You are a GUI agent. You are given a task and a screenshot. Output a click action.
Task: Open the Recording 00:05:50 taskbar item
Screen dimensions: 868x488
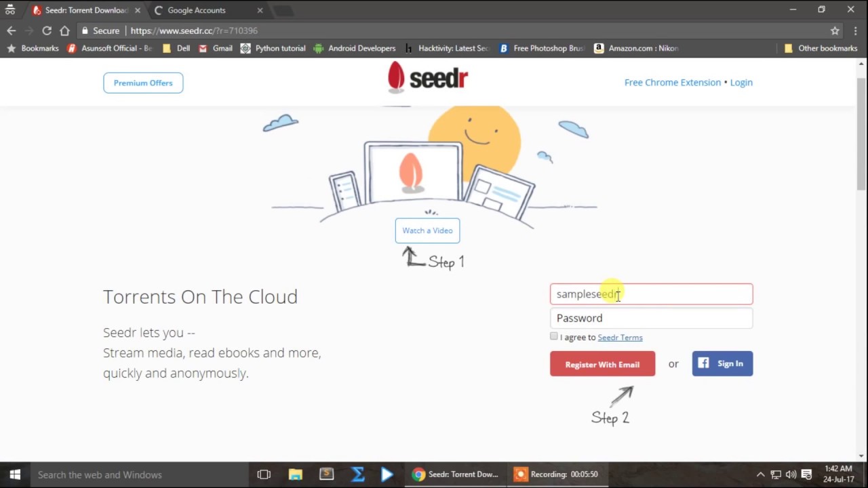pyautogui.click(x=556, y=474)
